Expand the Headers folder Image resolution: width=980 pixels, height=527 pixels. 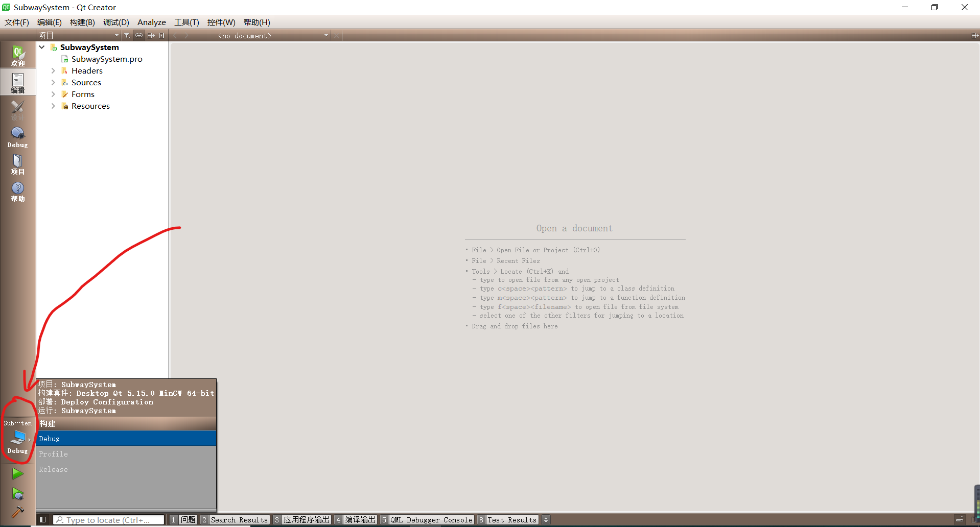(53, 70)
